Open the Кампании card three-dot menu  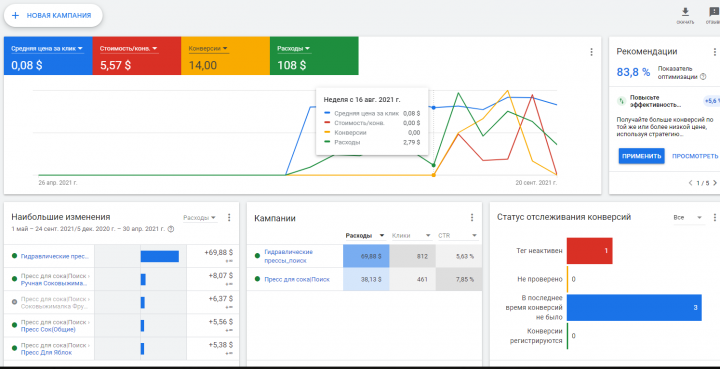coord(472,218)
